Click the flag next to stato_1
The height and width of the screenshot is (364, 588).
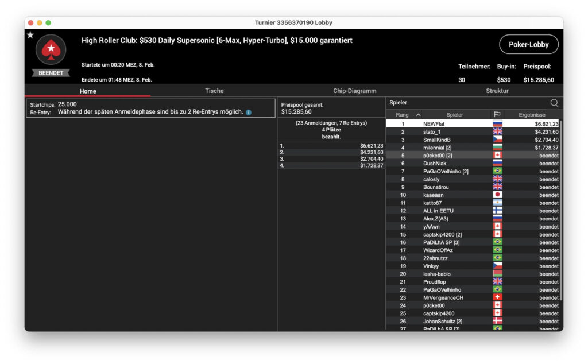[x=497, y=131]
